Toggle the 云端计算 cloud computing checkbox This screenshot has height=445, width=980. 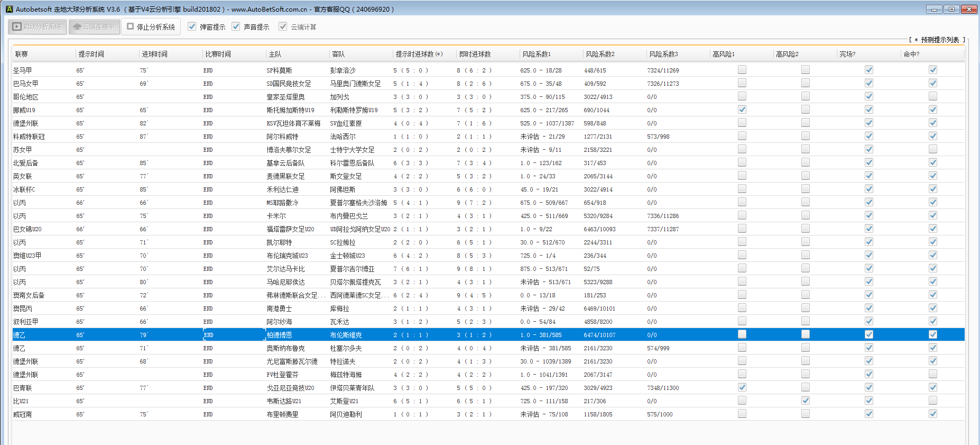283,27
